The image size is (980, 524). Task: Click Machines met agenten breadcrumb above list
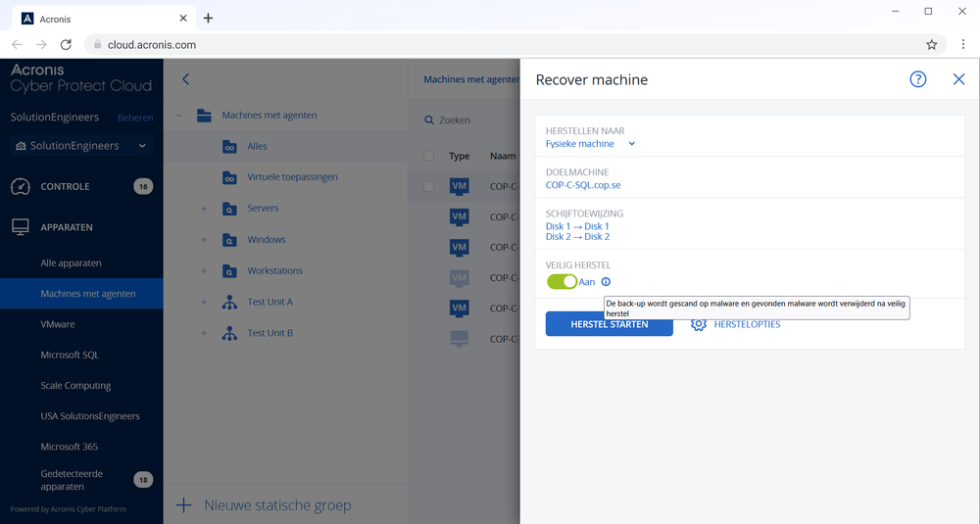pos(471,79)
